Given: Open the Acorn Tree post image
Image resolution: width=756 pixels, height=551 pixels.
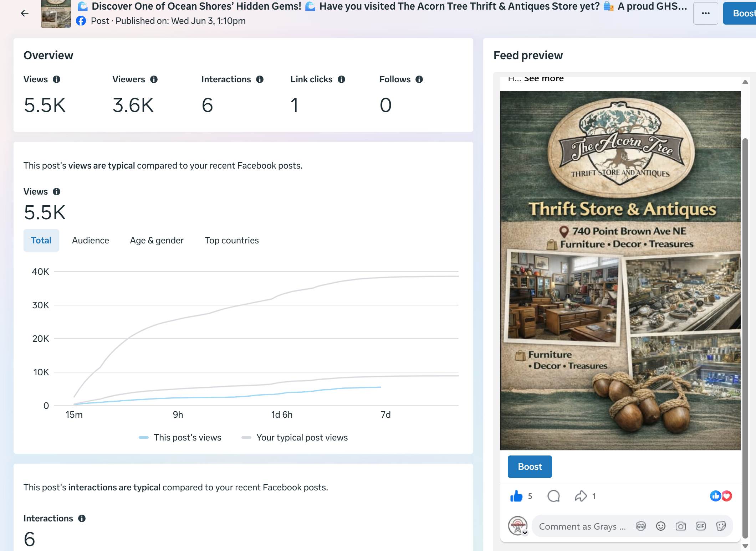Looking at the screenshot, I should pyautogui.click(x=620, y=271).
